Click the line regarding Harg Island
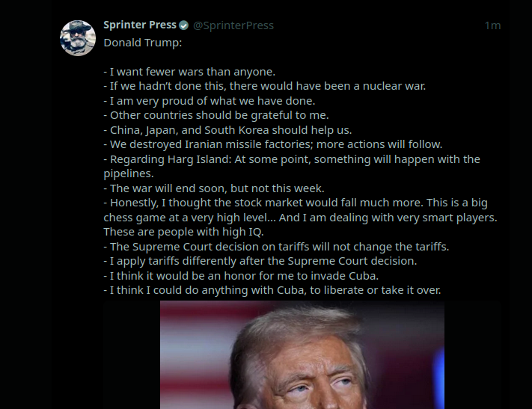Viewport: 532px width, 409px height. [292, 159]
